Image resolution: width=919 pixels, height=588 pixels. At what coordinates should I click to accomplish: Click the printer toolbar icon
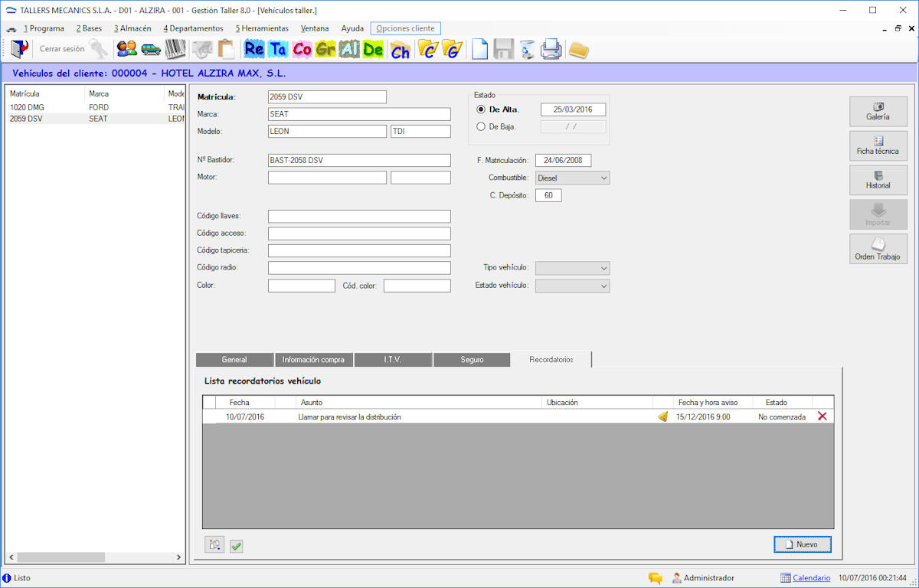tap(551, 49)
